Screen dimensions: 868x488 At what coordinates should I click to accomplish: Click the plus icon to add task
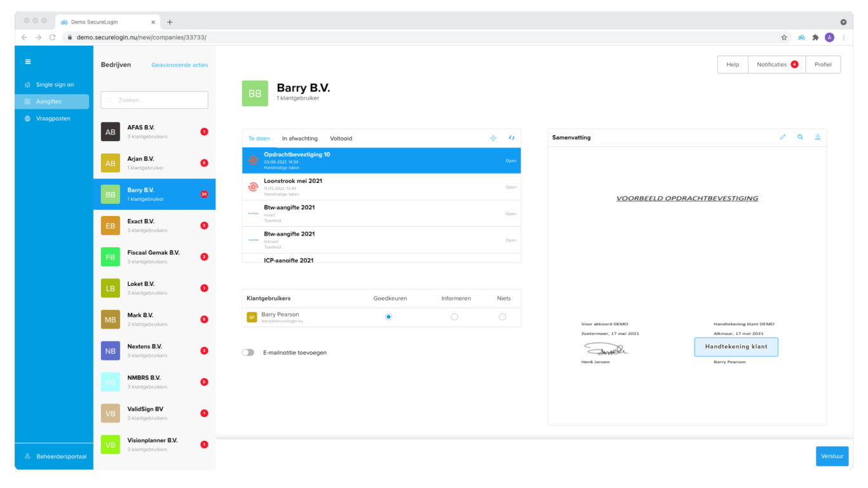coord(493,138)
